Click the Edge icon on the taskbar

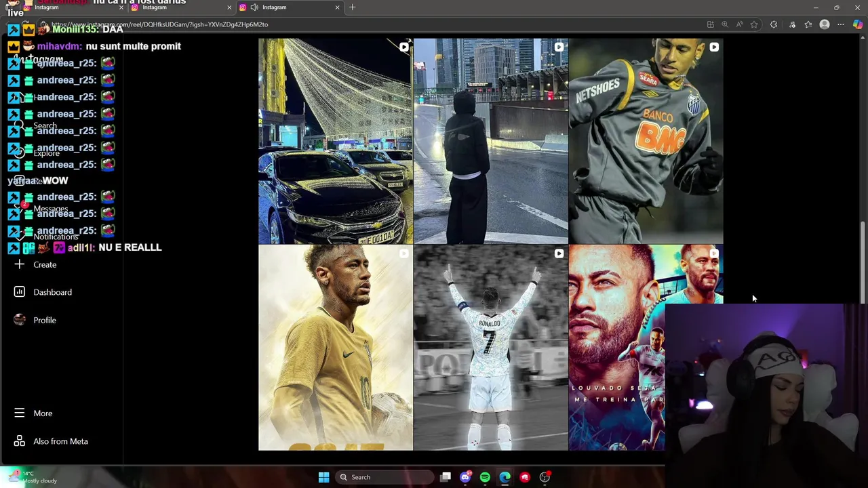point(505,477)
